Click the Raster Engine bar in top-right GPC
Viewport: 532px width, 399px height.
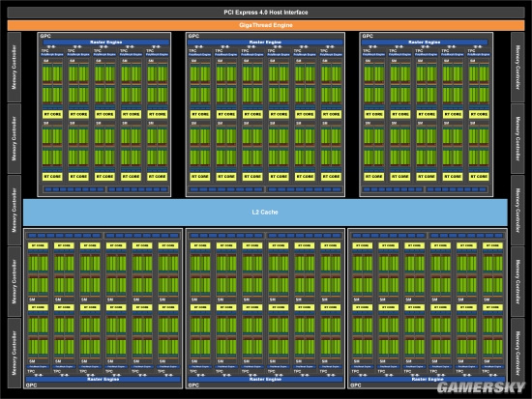[425, 43]
